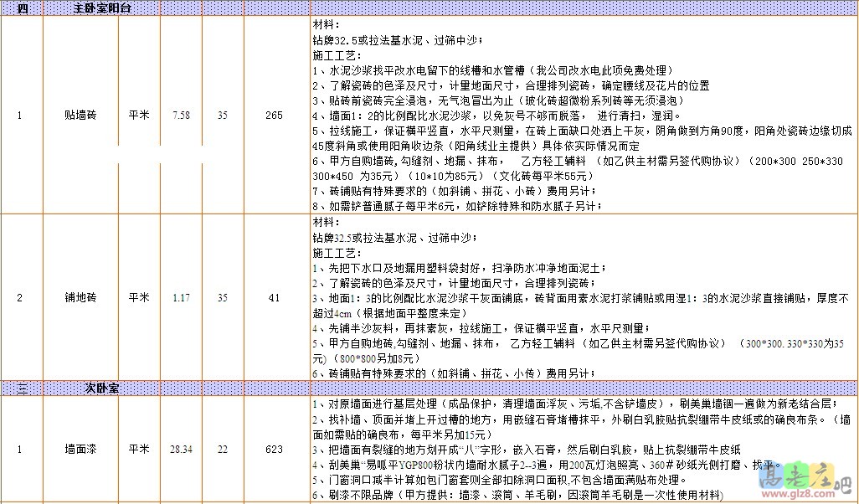This screenshot has width=859, height=504.
Task: Click the total price cell 41
Action: click(274, 296)
